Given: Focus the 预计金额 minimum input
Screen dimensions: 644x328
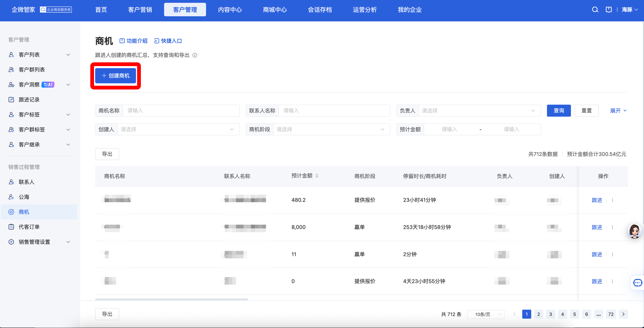Looking at the screenshot, I should pos(449,129).
